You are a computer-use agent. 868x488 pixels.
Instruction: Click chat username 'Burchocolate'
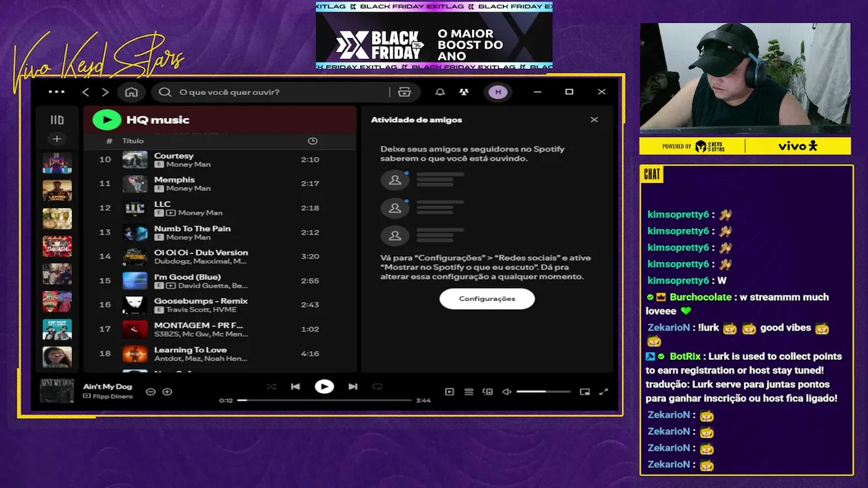click(x=701, y=298)
